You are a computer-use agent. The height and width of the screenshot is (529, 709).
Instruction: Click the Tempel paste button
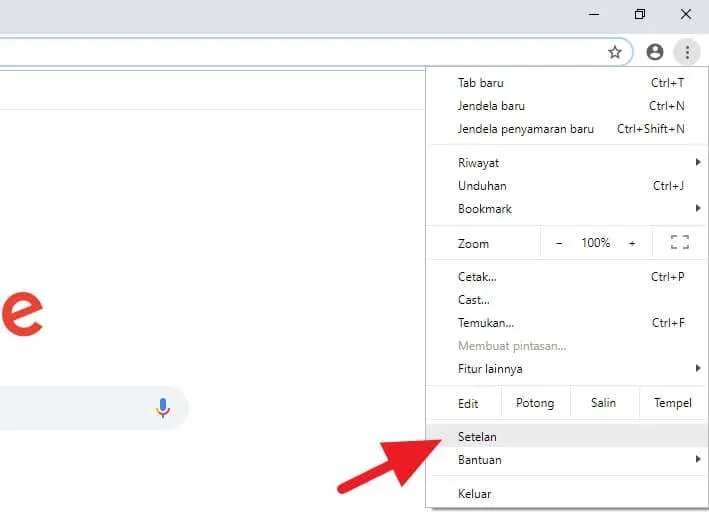pos(673,402)
